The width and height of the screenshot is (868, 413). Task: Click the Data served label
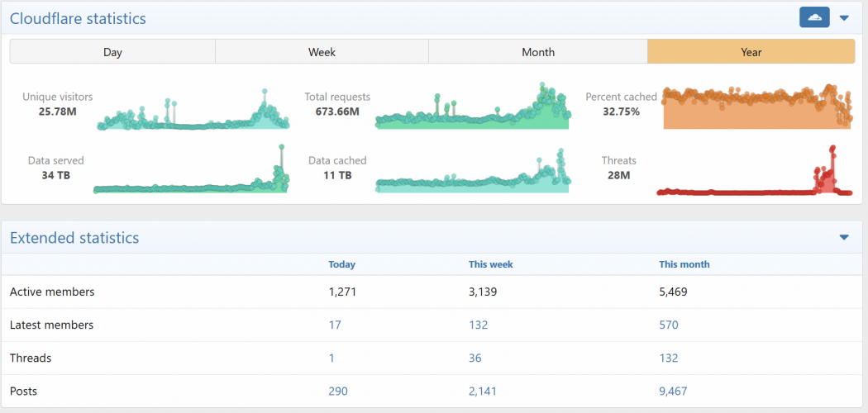(56, 161)
